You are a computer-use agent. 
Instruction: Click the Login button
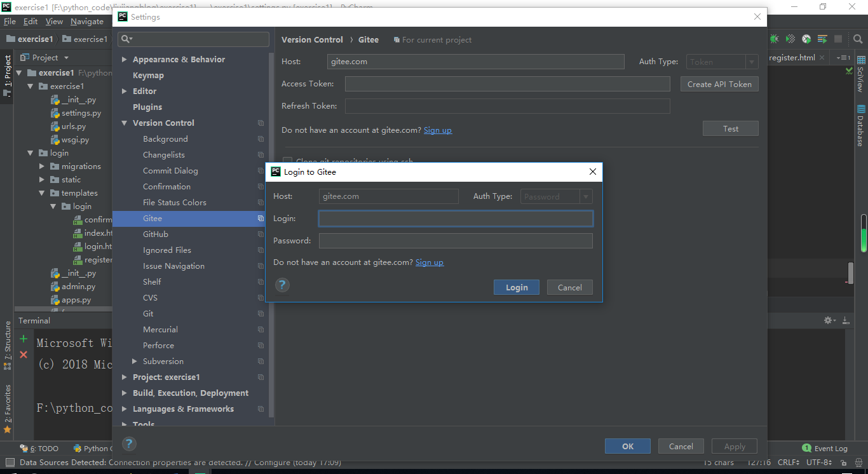[517, 287]
